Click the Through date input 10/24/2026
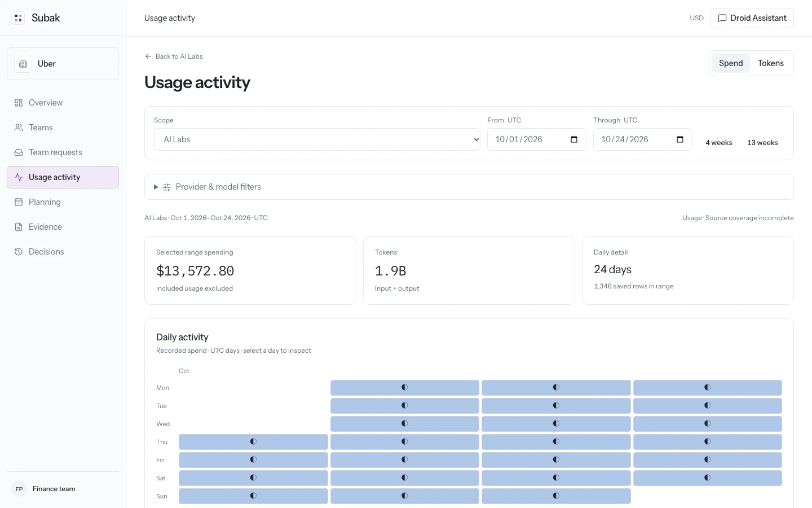 (643, 139)
